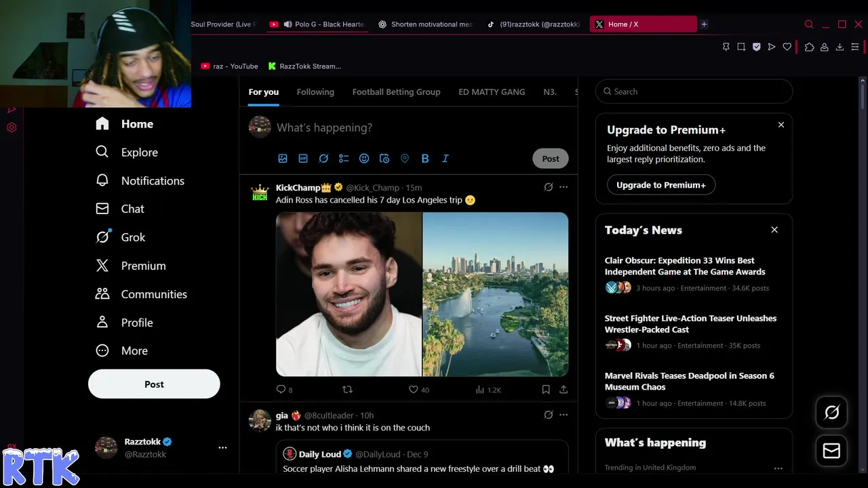
Task: Switch to Shorten motivational message browser tab
Action: (x=425, y=24)
